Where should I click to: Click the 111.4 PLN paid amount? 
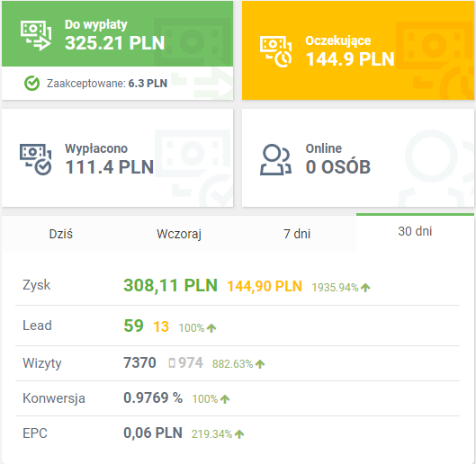point(110,167)
